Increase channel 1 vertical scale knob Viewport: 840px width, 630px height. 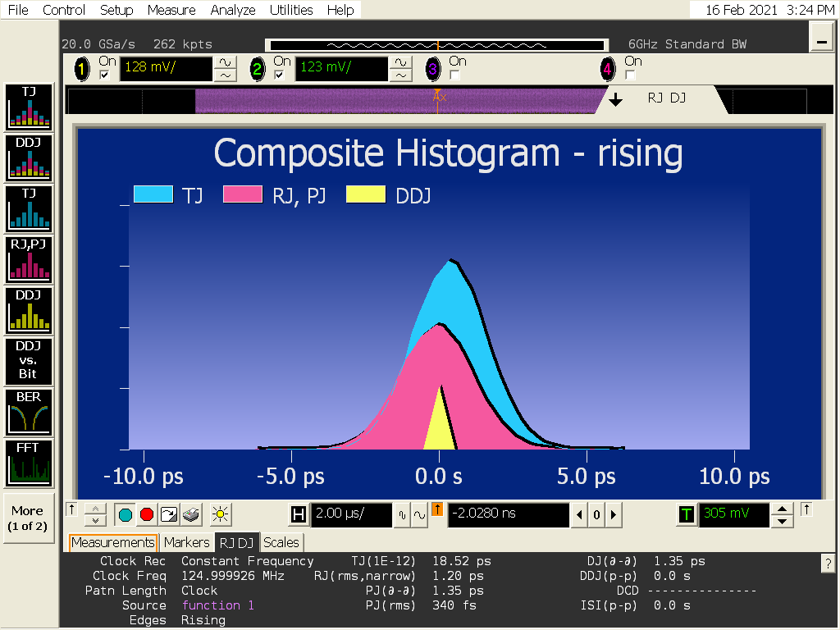[226, 62]
